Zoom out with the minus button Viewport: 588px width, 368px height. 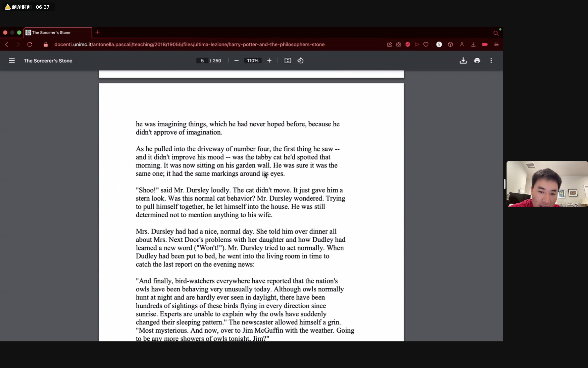pos(236,61)
